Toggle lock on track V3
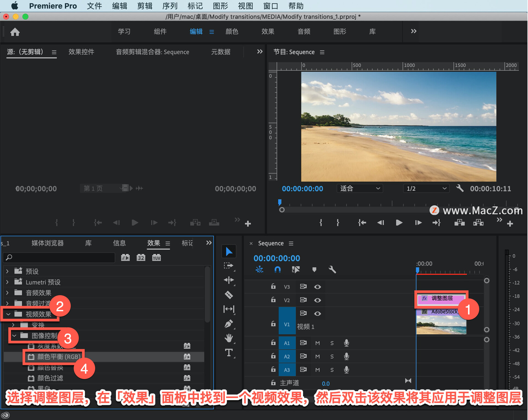The width and height of the screenshot is (528, 420). coord(273,286)
